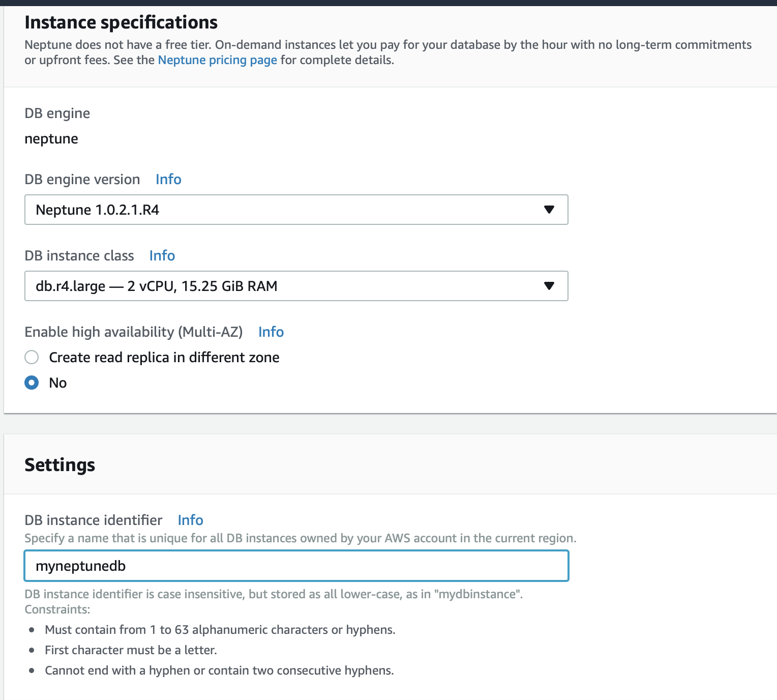Click 'First character must be a letter.' text

pyautogui.click(x=131, y=650)
